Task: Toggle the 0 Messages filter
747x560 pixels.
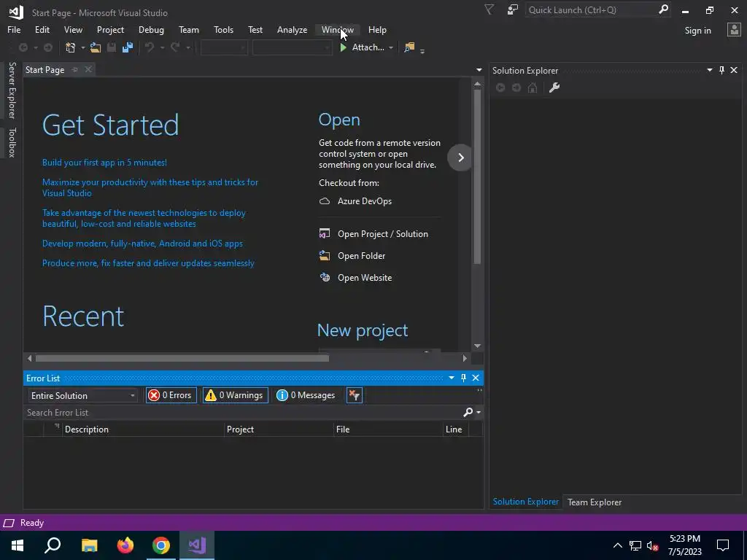Action: (x=307, y=395)
